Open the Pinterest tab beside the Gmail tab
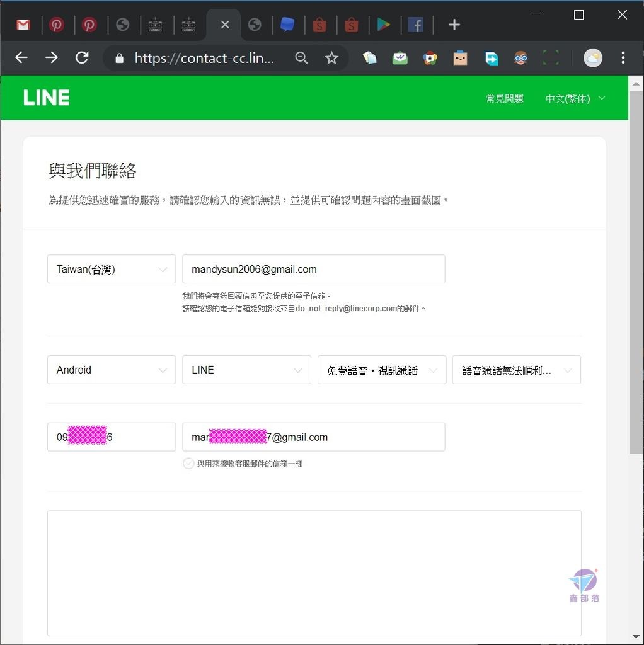Image resolution: width=644 pixels, height=645 pixels. 56,25
